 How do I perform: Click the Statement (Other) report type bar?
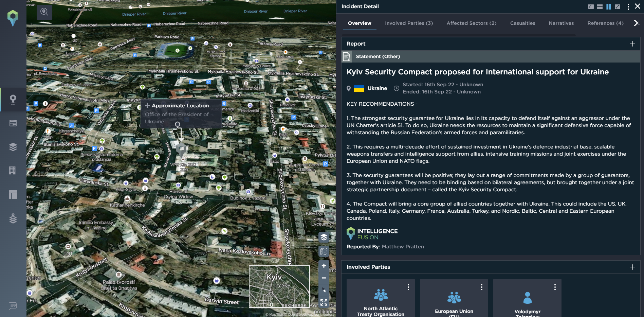(491, 56)
